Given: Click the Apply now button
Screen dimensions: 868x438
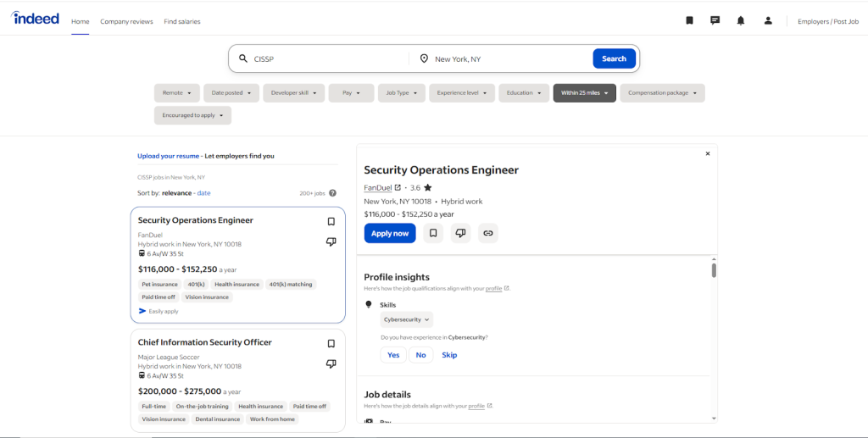Looking at the screenshot, I should pos(390,233).
